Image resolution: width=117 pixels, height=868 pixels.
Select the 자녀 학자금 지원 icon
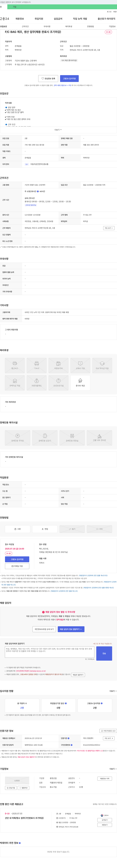coord(102,366)
